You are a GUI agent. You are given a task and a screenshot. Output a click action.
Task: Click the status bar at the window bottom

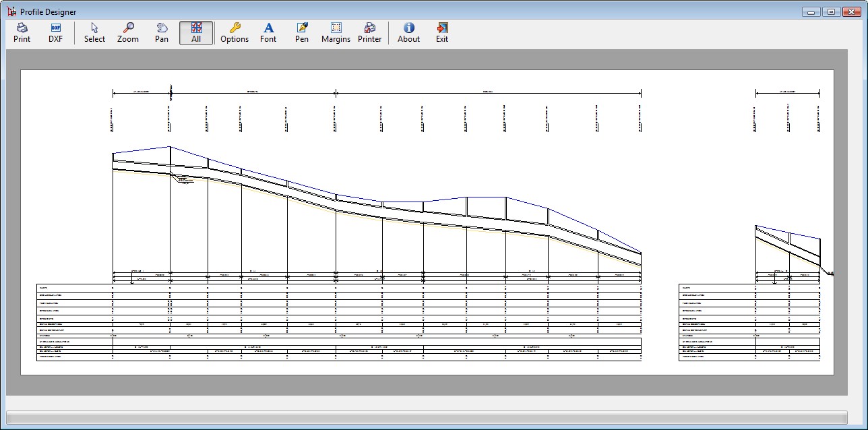pos(427,417)
